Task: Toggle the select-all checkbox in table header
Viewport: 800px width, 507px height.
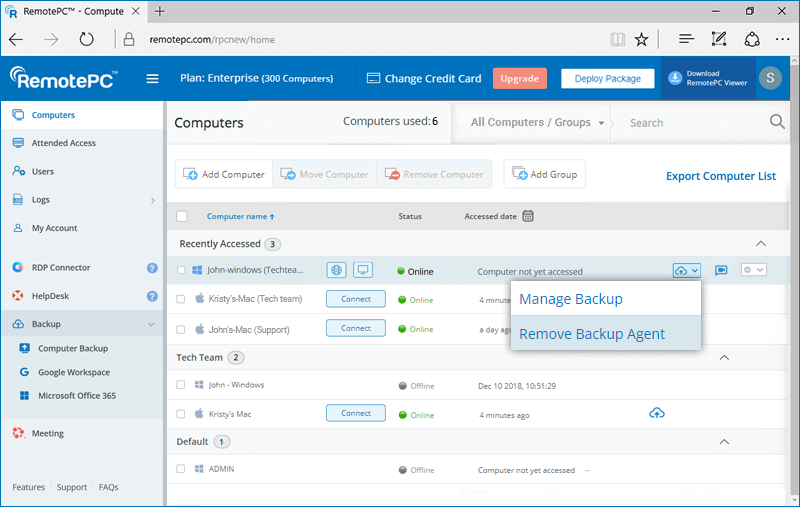Action: [x=182, y=216]
